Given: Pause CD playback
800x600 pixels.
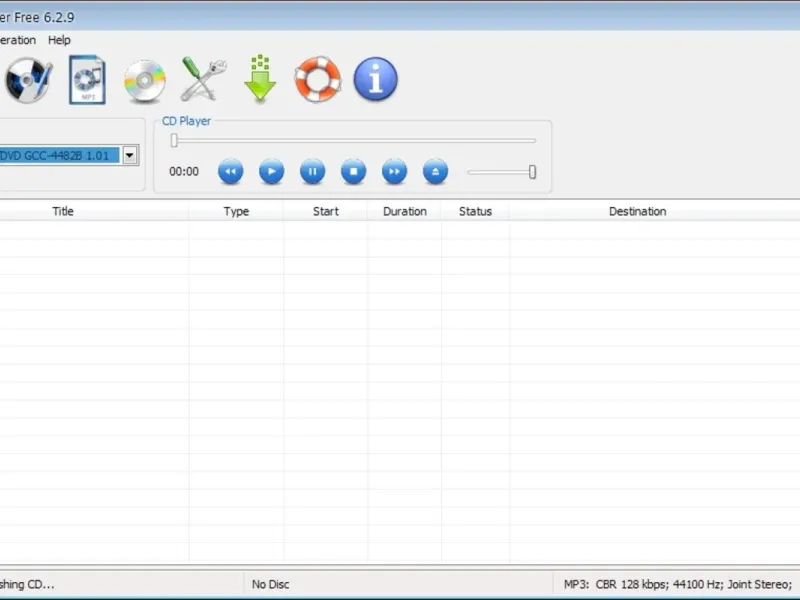Looking at the screenshot, I should point(313,171).
